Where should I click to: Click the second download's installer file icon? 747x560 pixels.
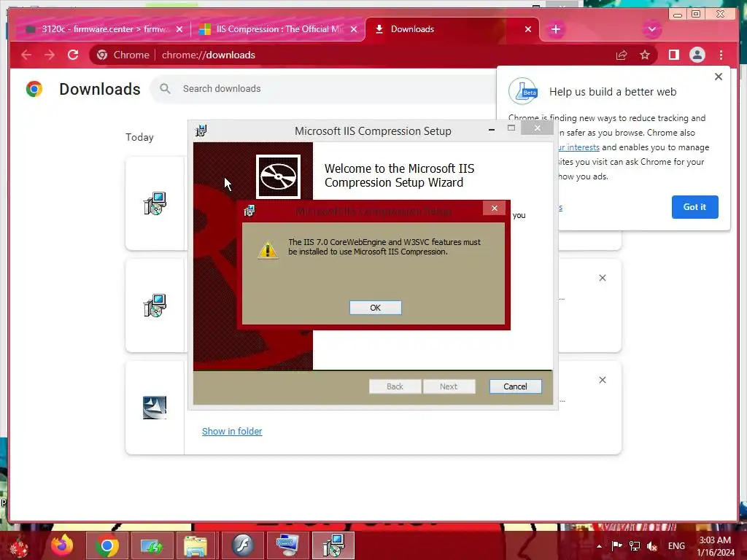tap(155, 306)
